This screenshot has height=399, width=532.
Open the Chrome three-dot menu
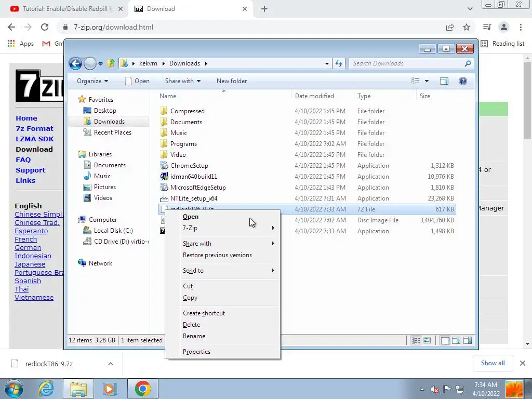[x=521, y=27]
